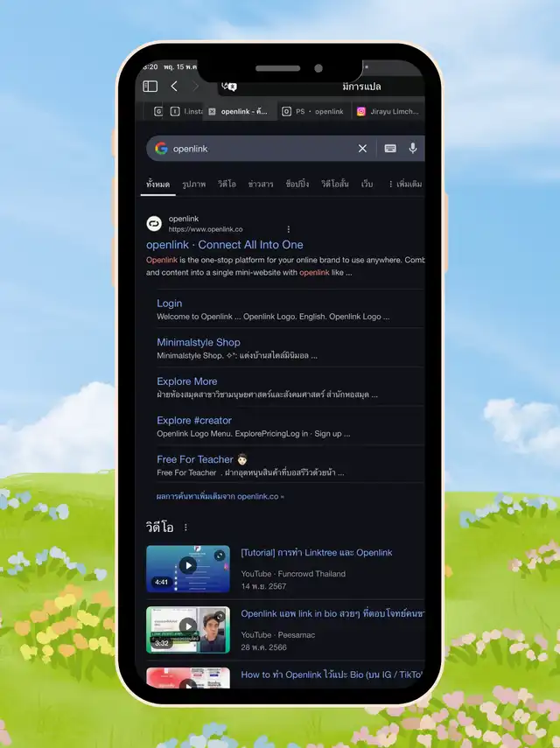
Task: Tap the keyboard icon in search bar
Action: (x=390, y=149)
